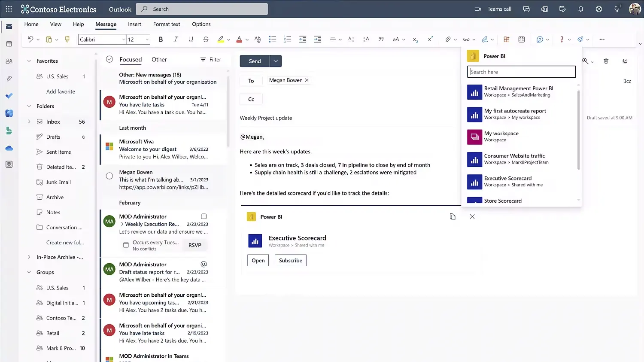The width and height of the screenshot is (644, 362).
Task: Open the Home ribbon tab
Action: click(x=31, y=24)
